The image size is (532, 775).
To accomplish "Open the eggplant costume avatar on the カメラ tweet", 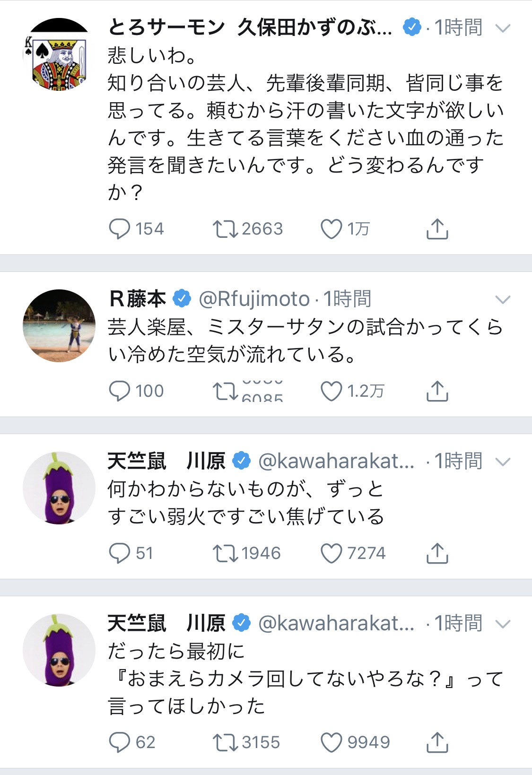I will pyautogui.click(x=59, y=650).
